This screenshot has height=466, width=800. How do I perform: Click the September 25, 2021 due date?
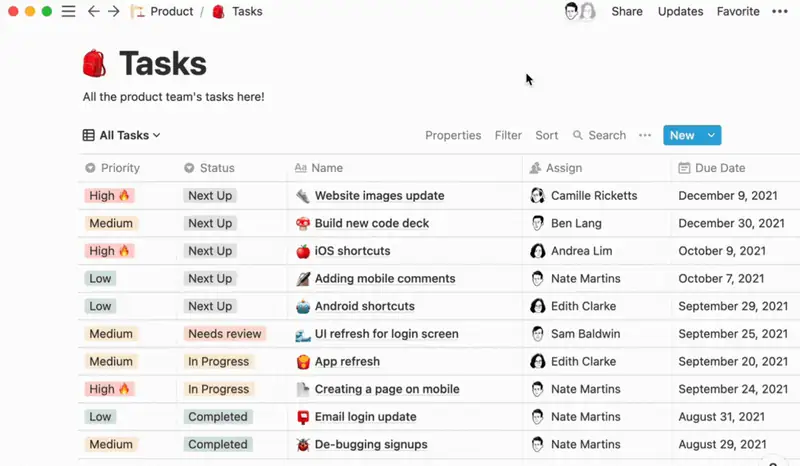point(733,334)
